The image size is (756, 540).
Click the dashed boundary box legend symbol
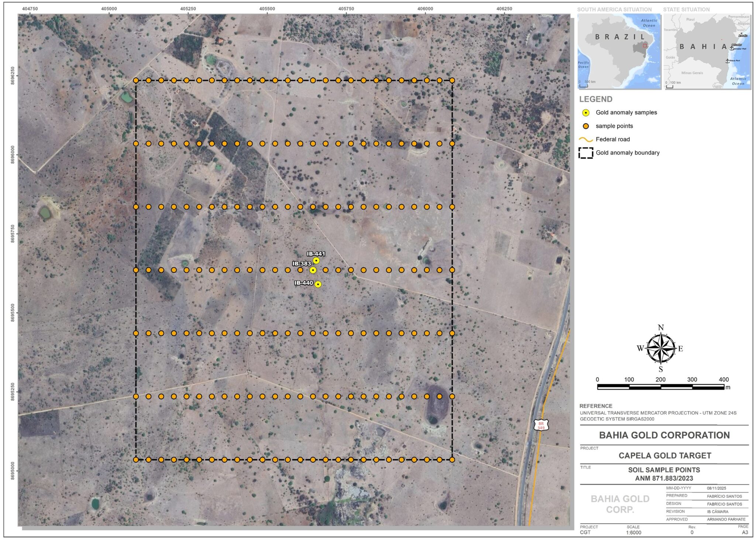tap(586, 153)
